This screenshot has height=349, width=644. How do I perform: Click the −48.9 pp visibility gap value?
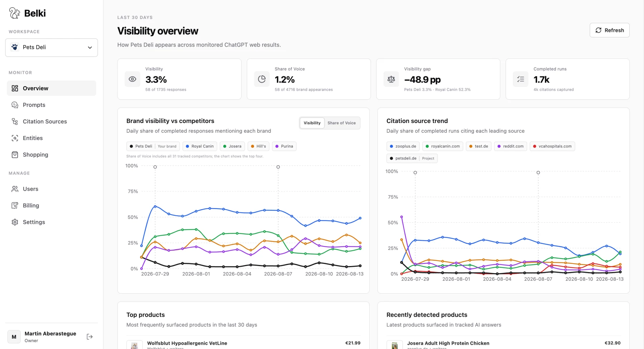pyautogui.click(x=423, y=79)
